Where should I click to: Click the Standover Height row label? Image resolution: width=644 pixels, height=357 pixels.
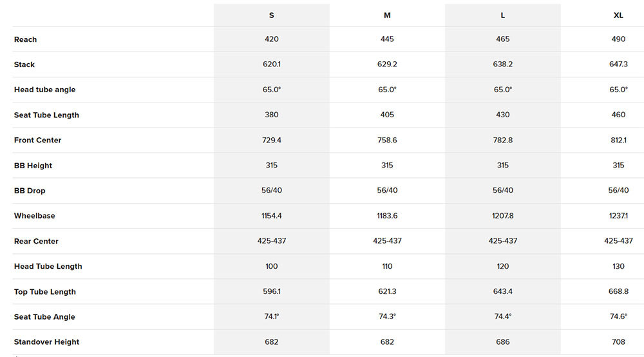click(47, 342)
